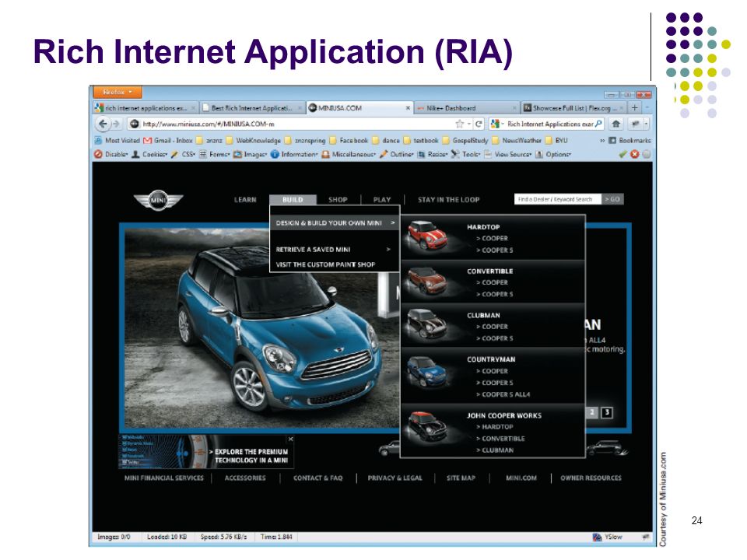Screen dimensions: 747x560
Task: Open the Cookies developer menu
Action: 149,154
